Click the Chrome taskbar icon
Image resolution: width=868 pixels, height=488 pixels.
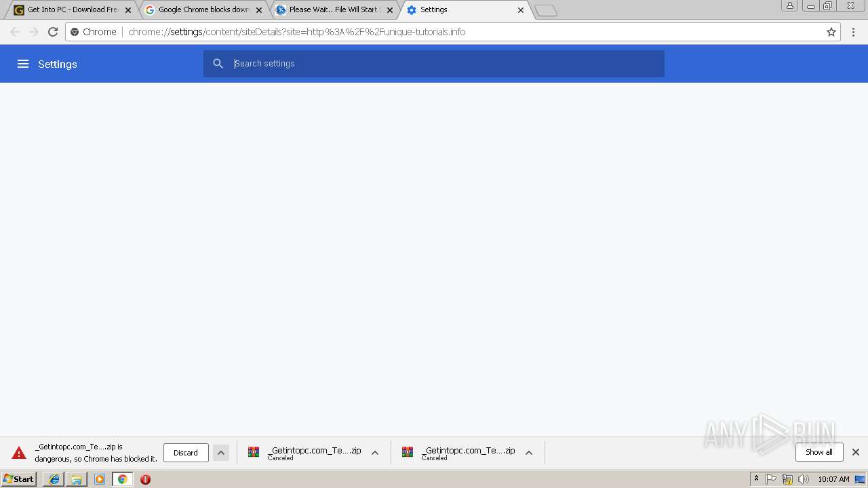click(x=123, y=479)
